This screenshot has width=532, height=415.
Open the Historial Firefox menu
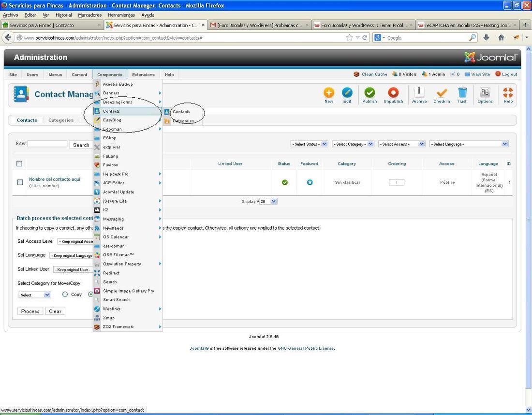[63, 15]
